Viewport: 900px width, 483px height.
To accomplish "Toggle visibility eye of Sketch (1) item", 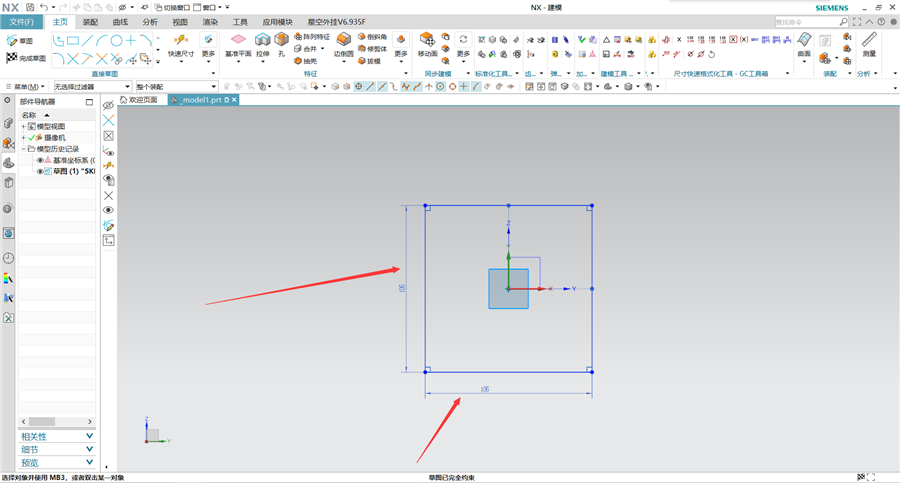I will [40, 171].
